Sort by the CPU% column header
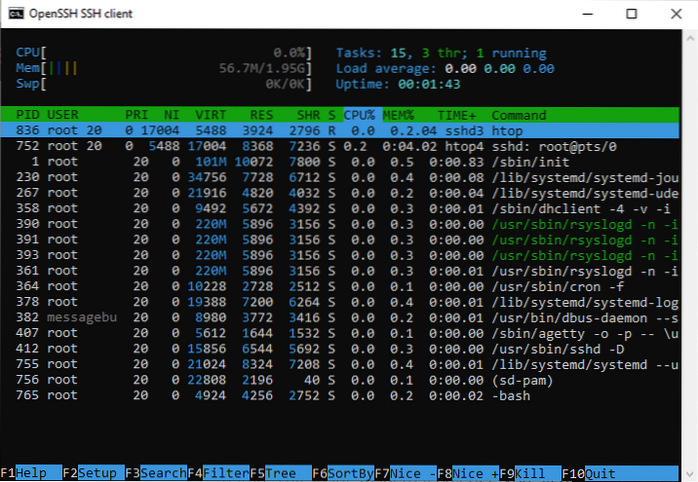Image resolution: width=698 pixels, height=482 pixels. 362,115
